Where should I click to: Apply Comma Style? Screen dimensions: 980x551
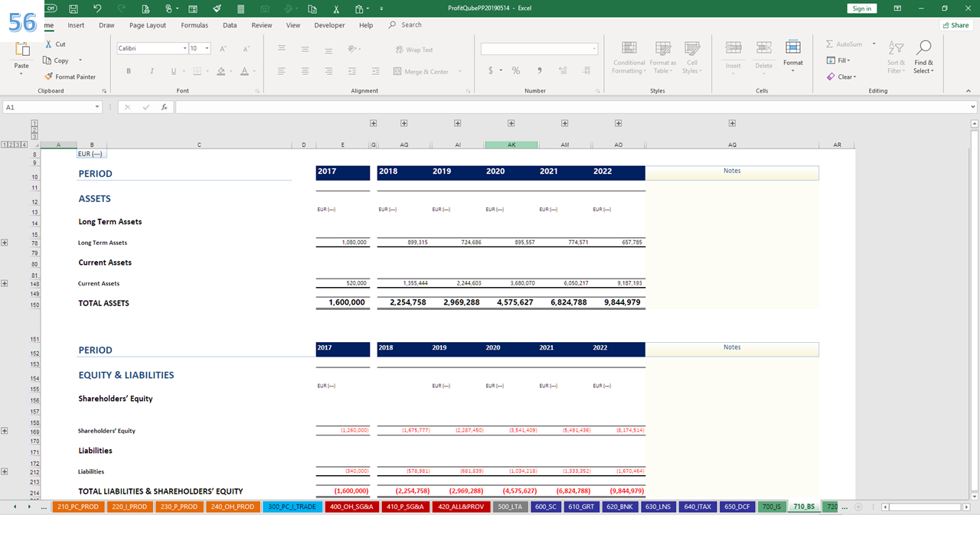[x=540, y=70]
